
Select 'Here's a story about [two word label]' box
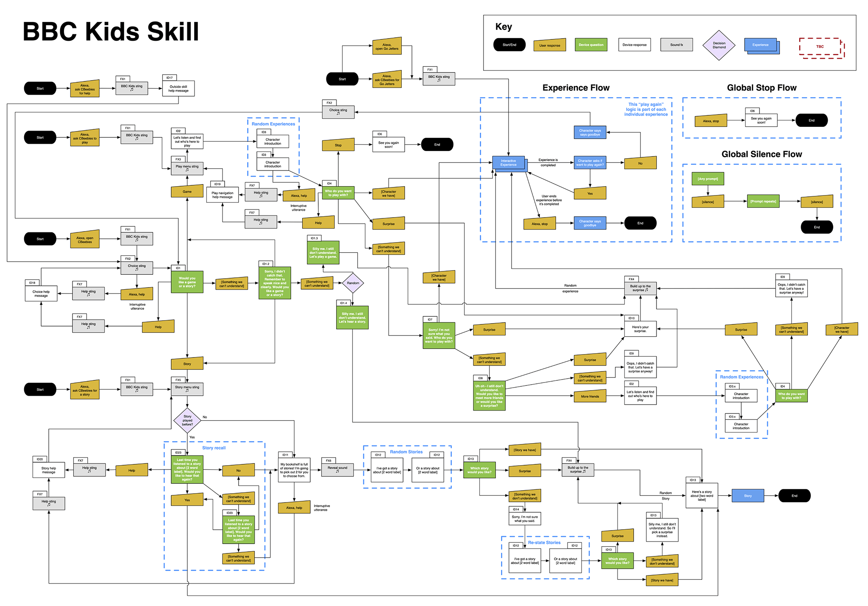point(702,495)
